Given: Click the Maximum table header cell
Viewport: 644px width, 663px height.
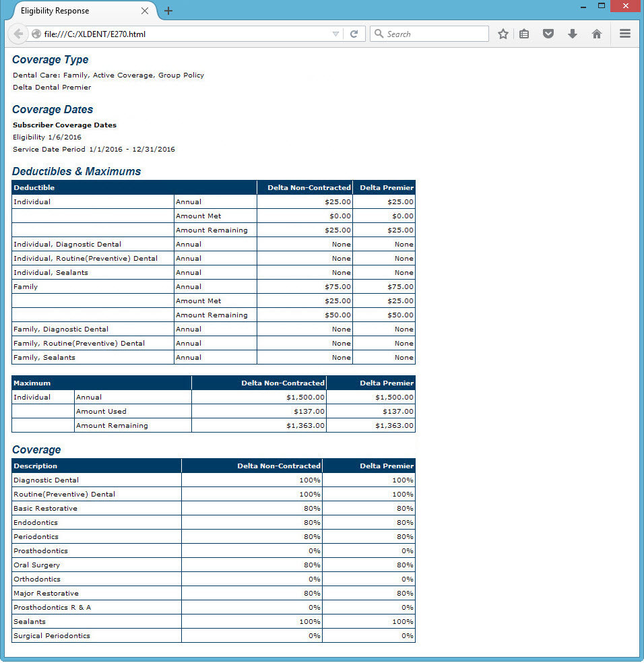Looking at the screenshot, I should (102, 383).
